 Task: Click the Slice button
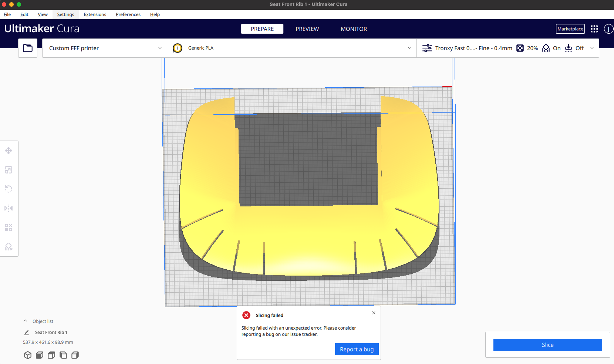click(548, 345)
